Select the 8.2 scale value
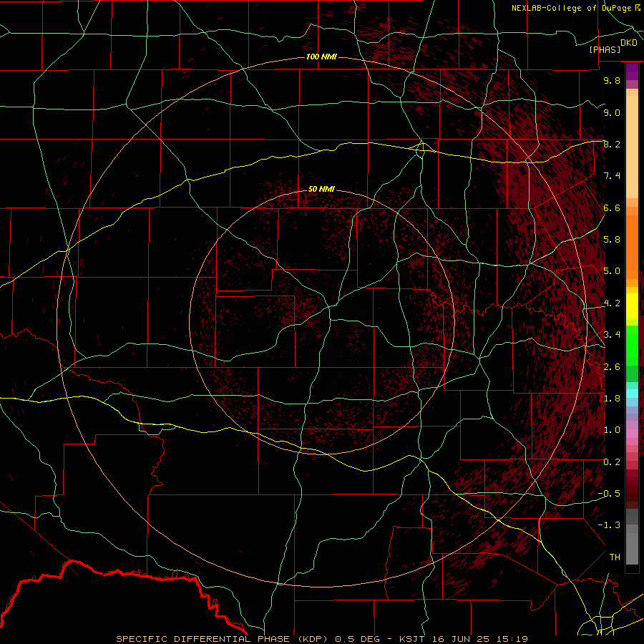 (612, 144)
